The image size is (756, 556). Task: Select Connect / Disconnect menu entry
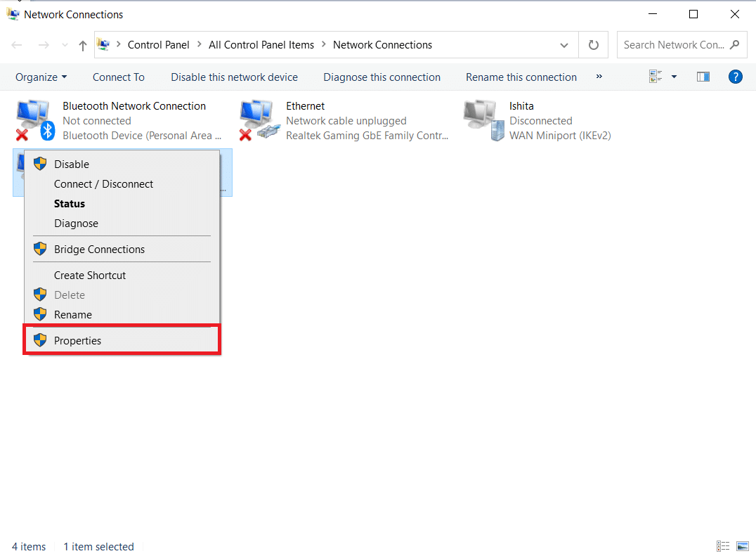click(122, 183)
